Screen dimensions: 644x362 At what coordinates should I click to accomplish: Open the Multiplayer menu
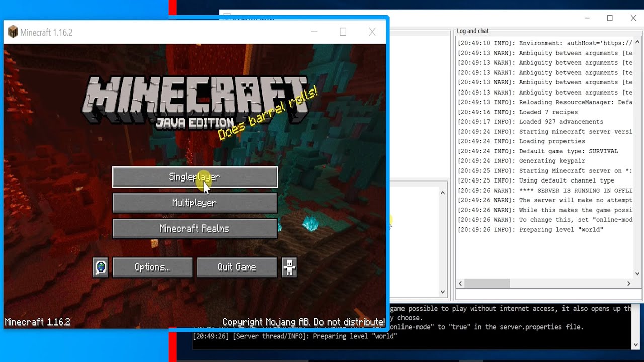click(195, 203)
